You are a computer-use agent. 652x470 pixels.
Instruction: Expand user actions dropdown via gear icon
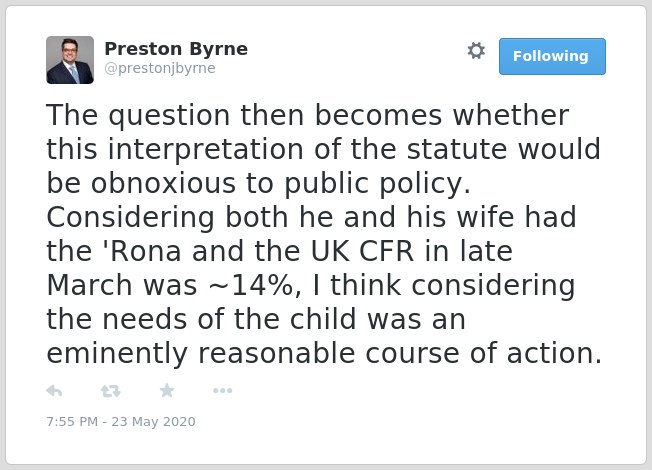(476, 51)
